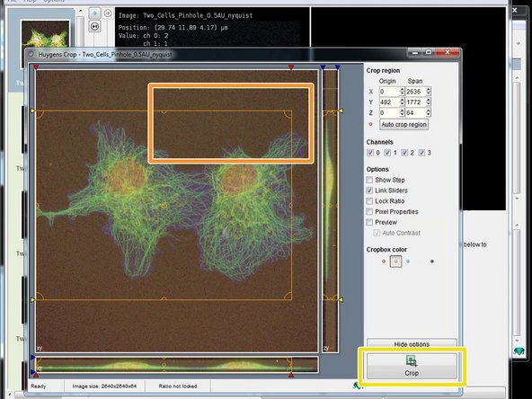Pick the dark gray cropbox color
Screen dimensions: 532x399
click(x=432, y=262)
